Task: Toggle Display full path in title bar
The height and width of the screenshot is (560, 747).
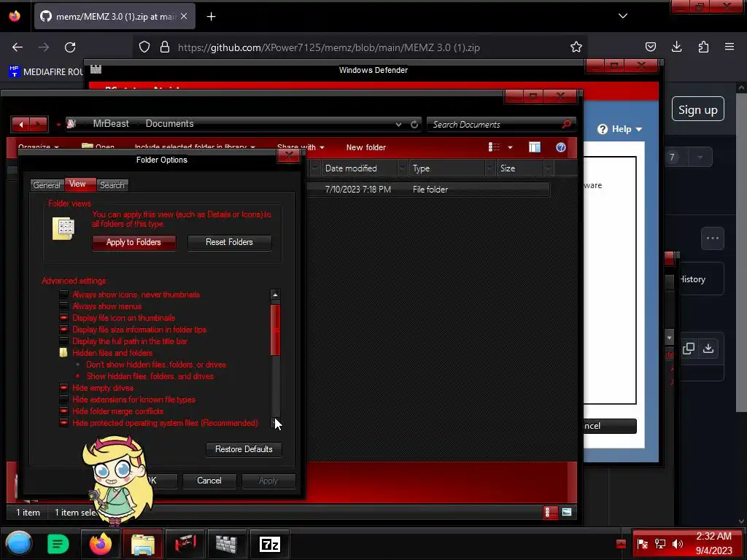Action: [63, 341]
